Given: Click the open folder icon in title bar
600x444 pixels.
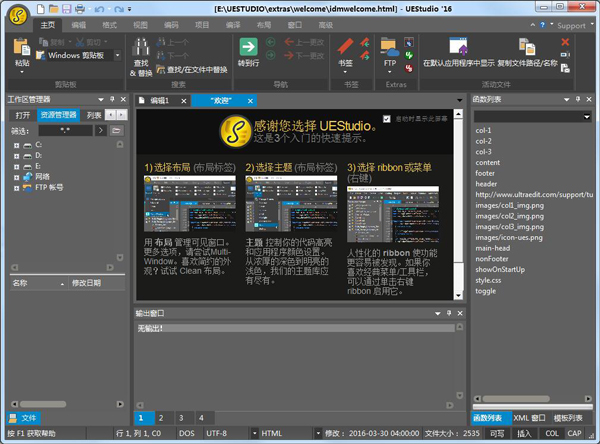Looking at the screenshot, I should tap(54, 8).
